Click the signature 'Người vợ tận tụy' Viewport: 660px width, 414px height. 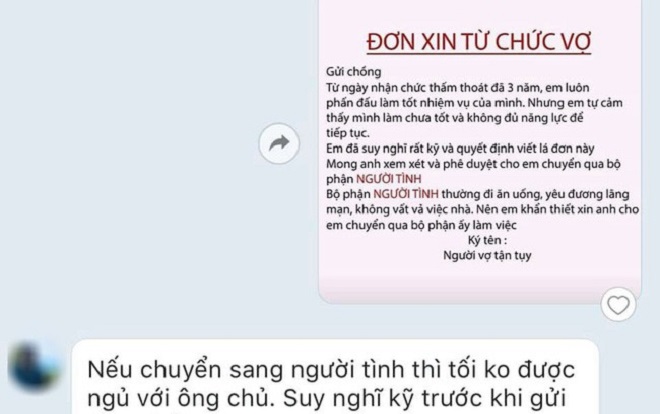(487, 255)
